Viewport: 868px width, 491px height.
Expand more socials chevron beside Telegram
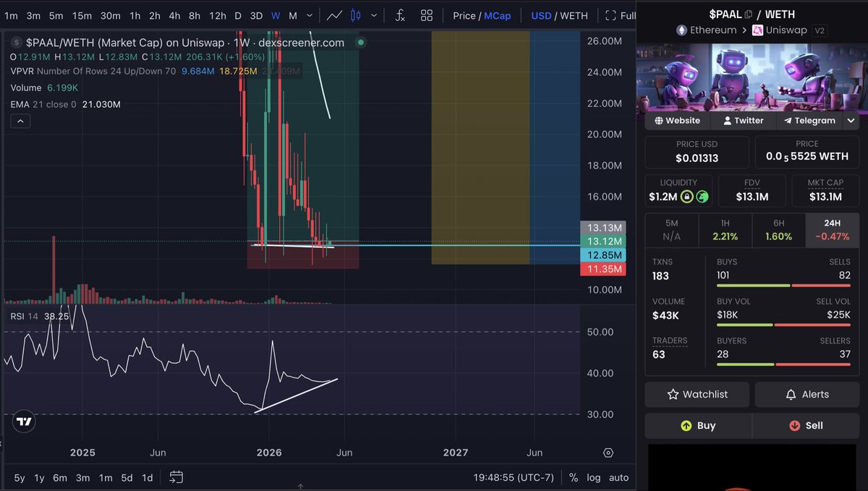(851, 121)
